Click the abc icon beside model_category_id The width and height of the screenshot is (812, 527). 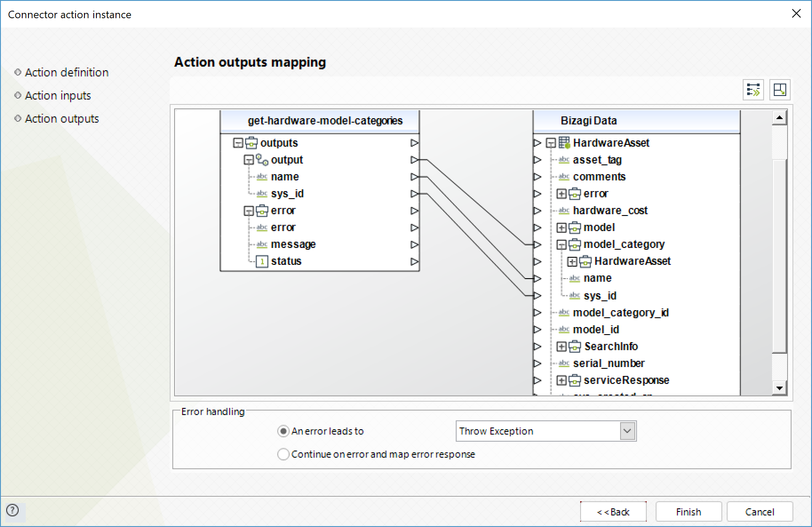pyautogui.click(x=564, y=312)
